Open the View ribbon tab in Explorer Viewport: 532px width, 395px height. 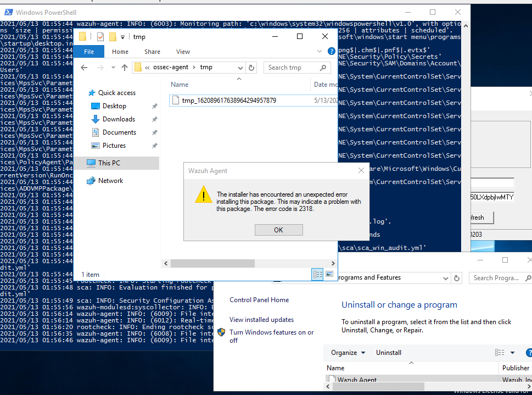[x=183, y=52]
